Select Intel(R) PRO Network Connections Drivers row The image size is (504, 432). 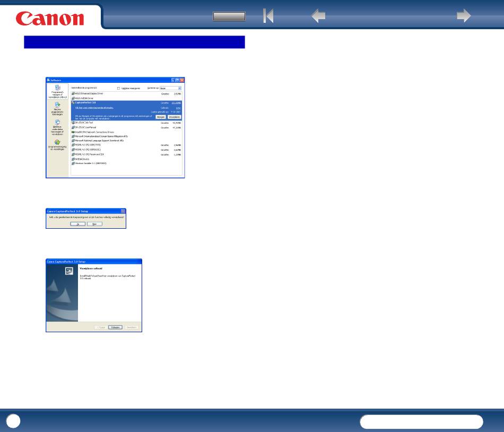[x=126, y=132]
